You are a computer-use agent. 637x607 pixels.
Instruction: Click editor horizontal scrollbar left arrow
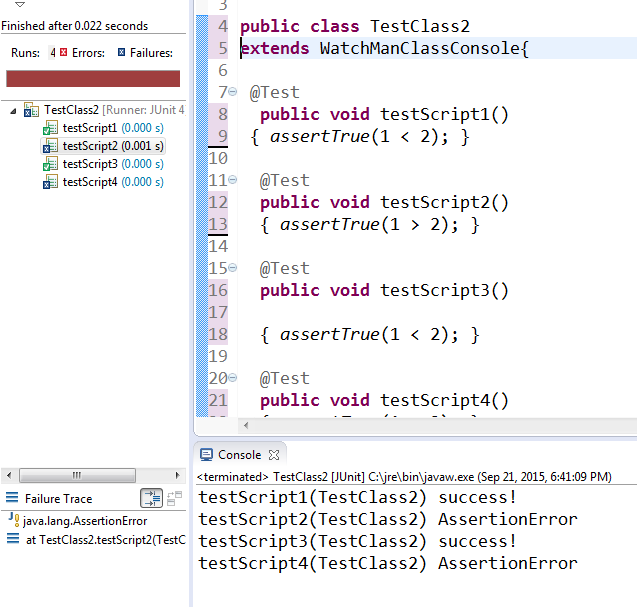pos(246,425)
